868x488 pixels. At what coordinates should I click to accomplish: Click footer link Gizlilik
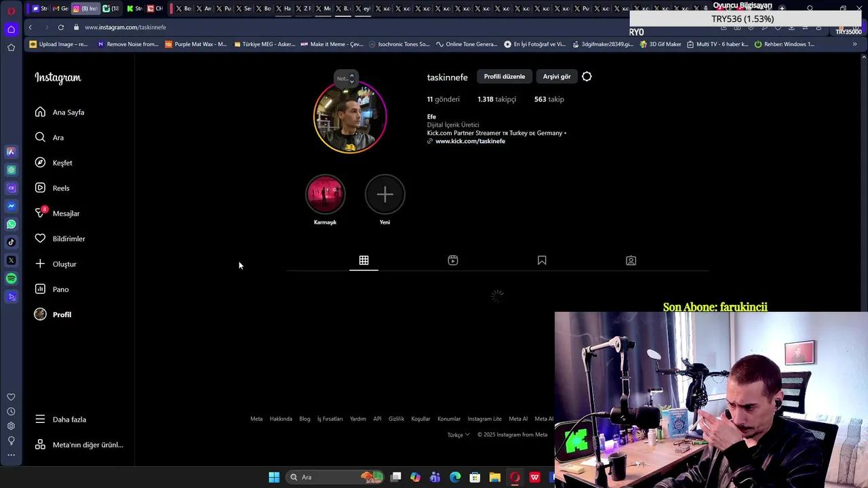pos(396,419)
